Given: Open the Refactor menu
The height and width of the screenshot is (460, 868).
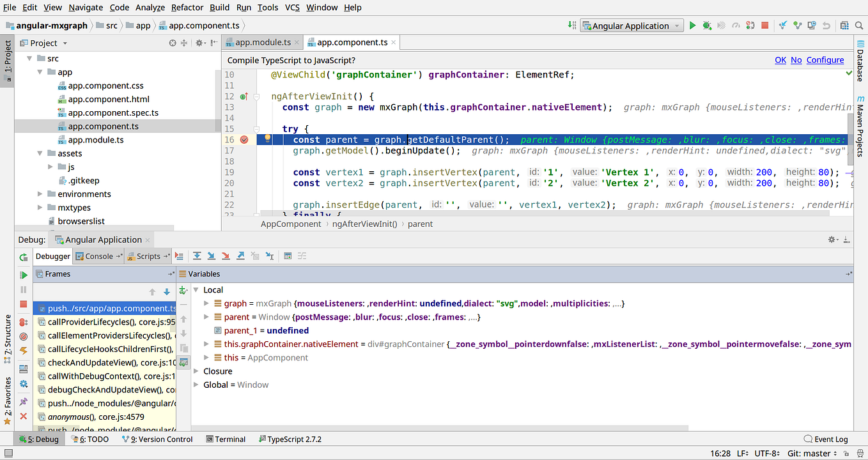Looking at the screenshot, I should point(187,7).
